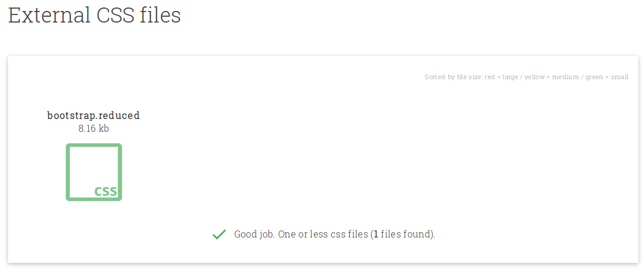Select the bootstrap.reduced file name
644x271 pixels.
point(93,116)
